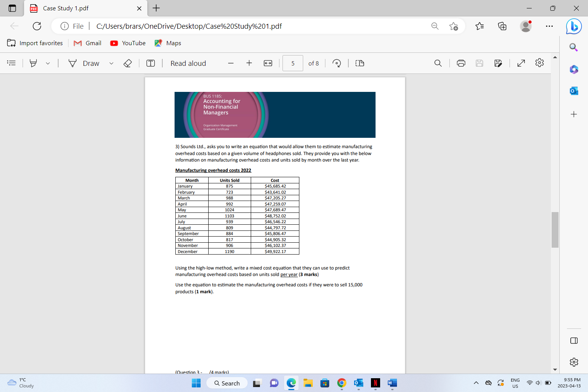Viewport: 588px width, 392px height.
Task: Open the Gmail favorites link
Action: pos(87,43)
